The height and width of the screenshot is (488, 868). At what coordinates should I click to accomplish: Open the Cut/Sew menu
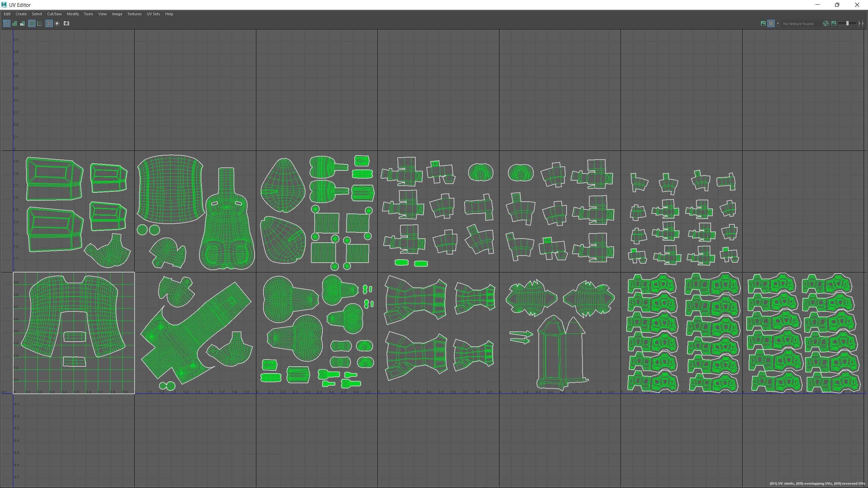point(54,14)
